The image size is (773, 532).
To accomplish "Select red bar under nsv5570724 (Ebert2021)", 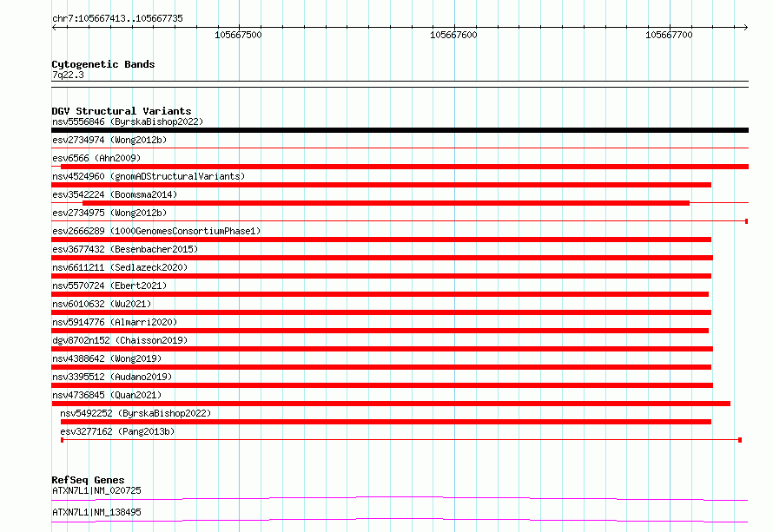I will coord(380,294).
